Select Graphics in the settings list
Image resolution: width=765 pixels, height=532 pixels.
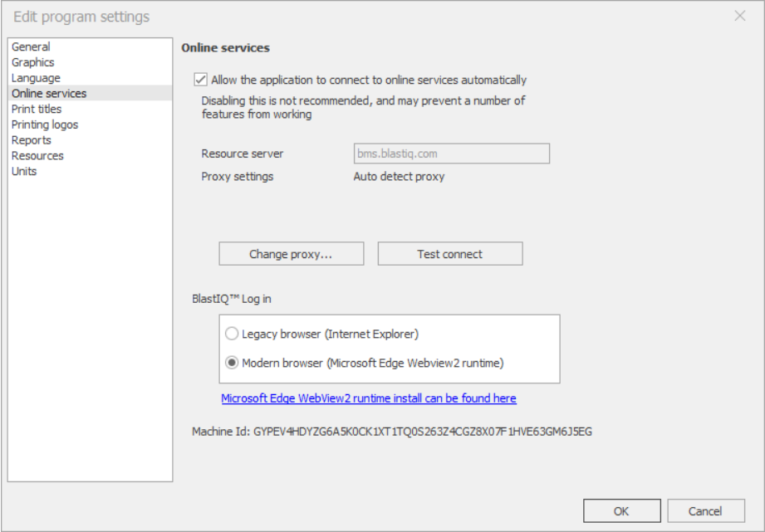pos(32,62)
